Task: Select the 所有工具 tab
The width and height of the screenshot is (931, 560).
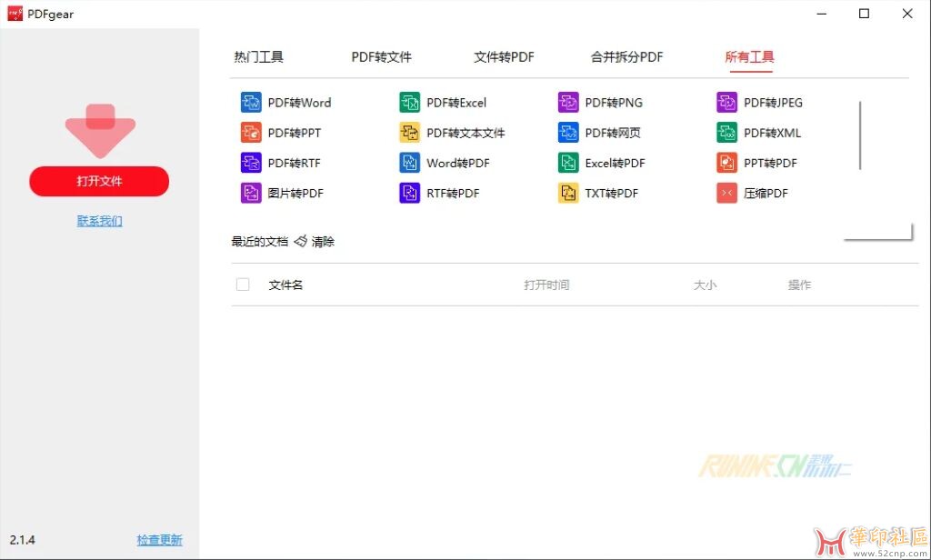Action: (749, 57)
